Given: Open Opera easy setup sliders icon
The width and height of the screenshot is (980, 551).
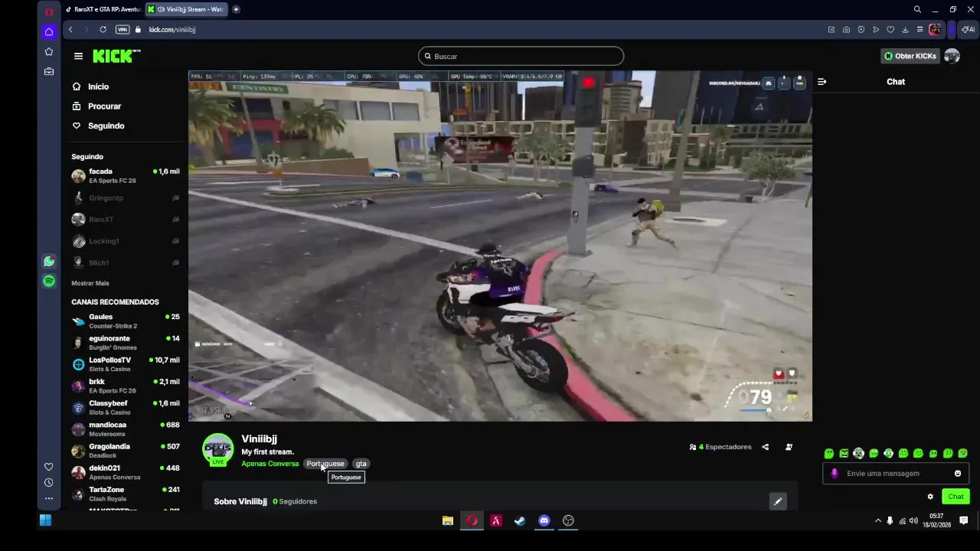Looking at the screenshot, I should tap(920, 29).
